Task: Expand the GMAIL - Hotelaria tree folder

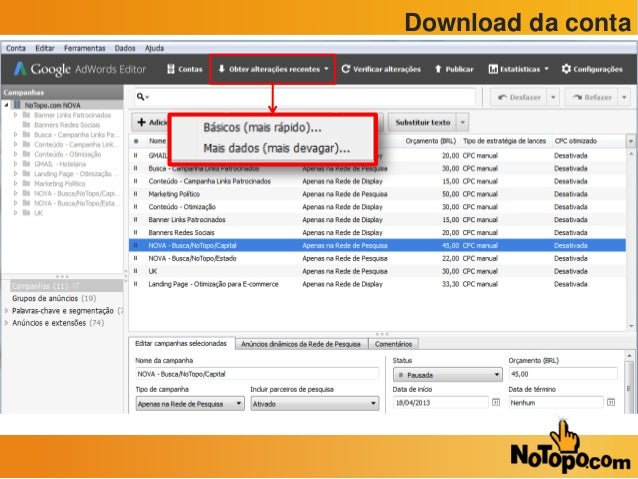Action: [15, 164]
